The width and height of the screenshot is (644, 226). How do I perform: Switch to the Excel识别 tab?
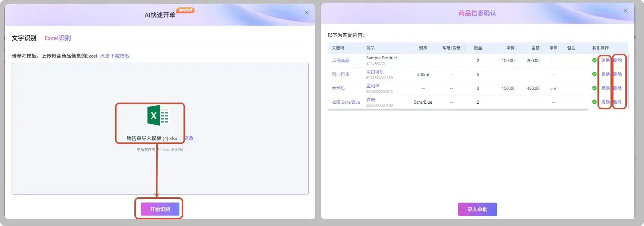coord(58,38)
